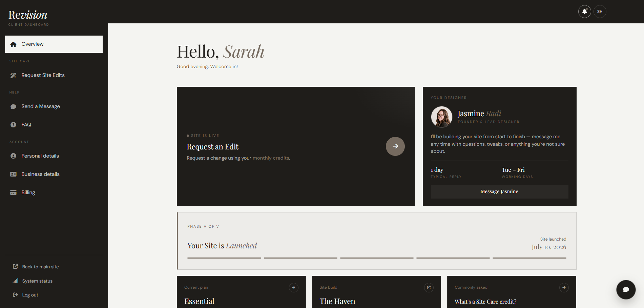Open the Request an Edit heading
The height and width of the screenshot is (308, 644).
tap(212, 147)
